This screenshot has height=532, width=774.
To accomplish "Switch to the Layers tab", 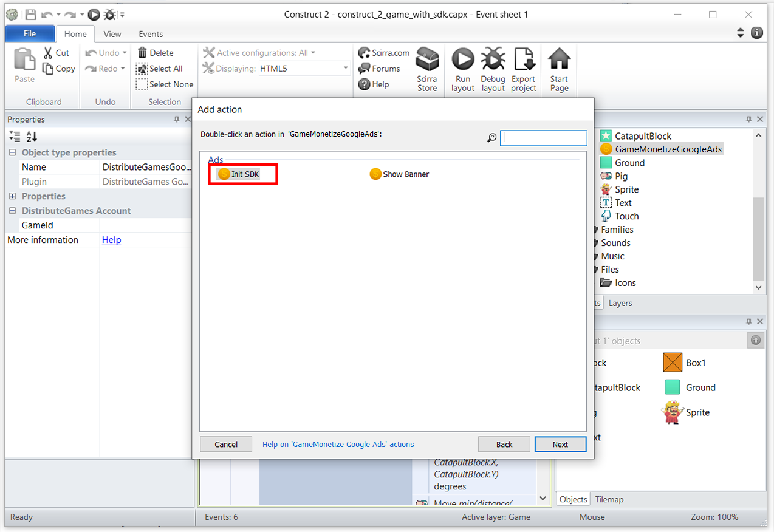I will (x=620, y=303).
